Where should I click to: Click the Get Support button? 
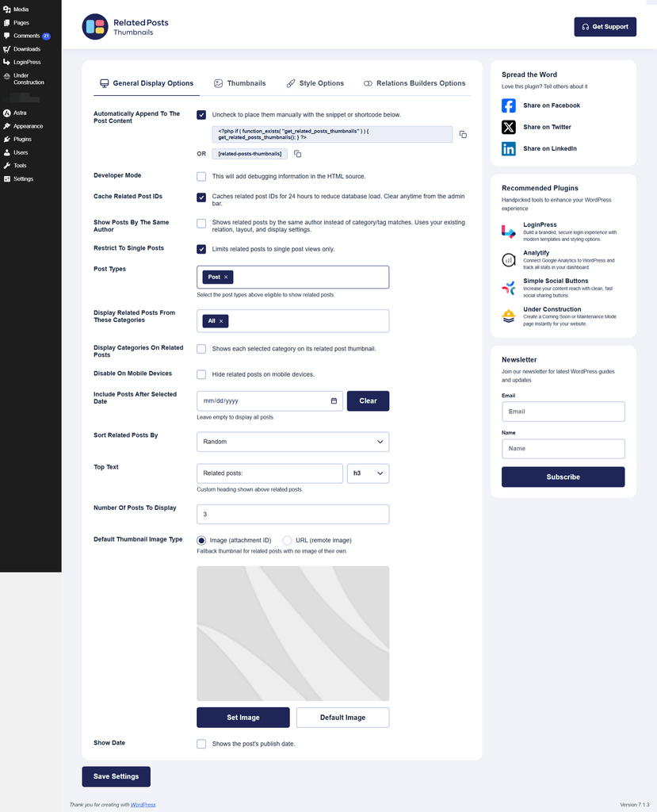coord(605,27)
